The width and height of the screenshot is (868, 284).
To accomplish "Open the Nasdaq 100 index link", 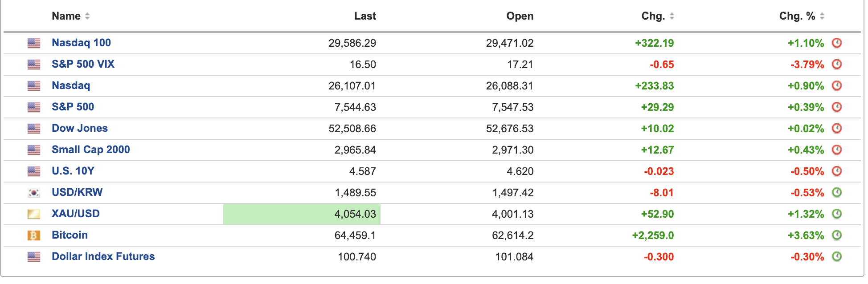I will coord(81,43).
